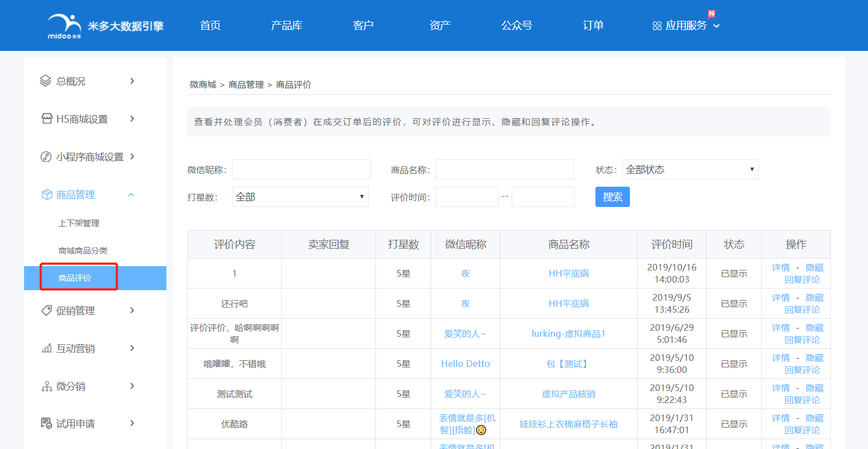Select 商城商品分类 submenu item
The height and width of the screenshot is (449, 868).
(x=83, y=251)
